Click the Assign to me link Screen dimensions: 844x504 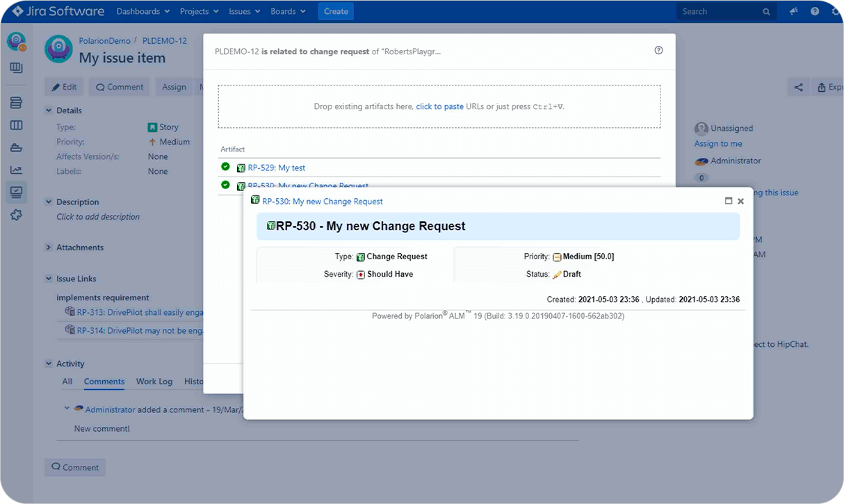pyautogui.click(x=718, y=144)
